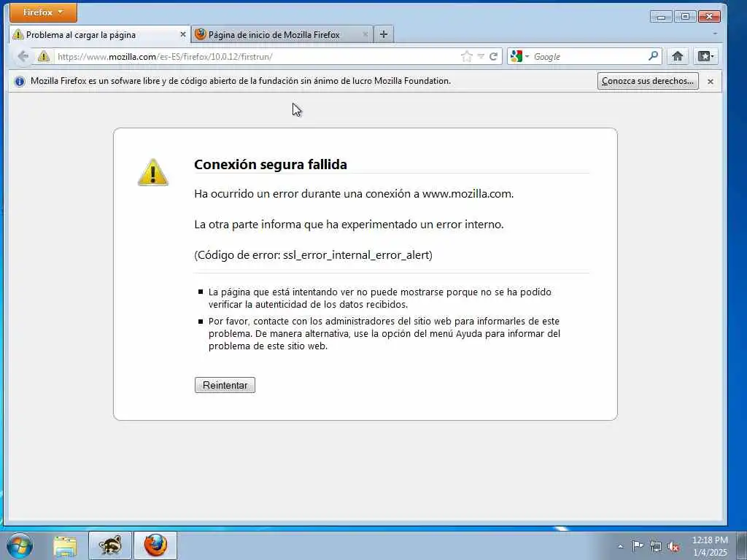Go to the home page icon
747x560 pixels.
coord(678,57)
